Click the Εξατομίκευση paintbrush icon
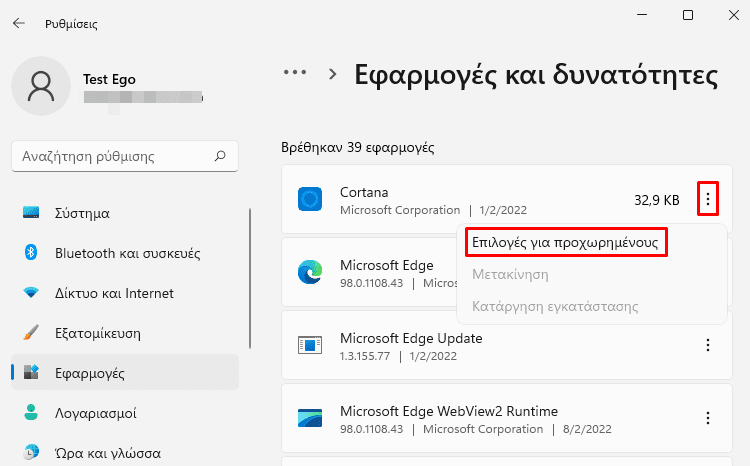Viewport: 750px width, 466px height. (x=31, y=333)
